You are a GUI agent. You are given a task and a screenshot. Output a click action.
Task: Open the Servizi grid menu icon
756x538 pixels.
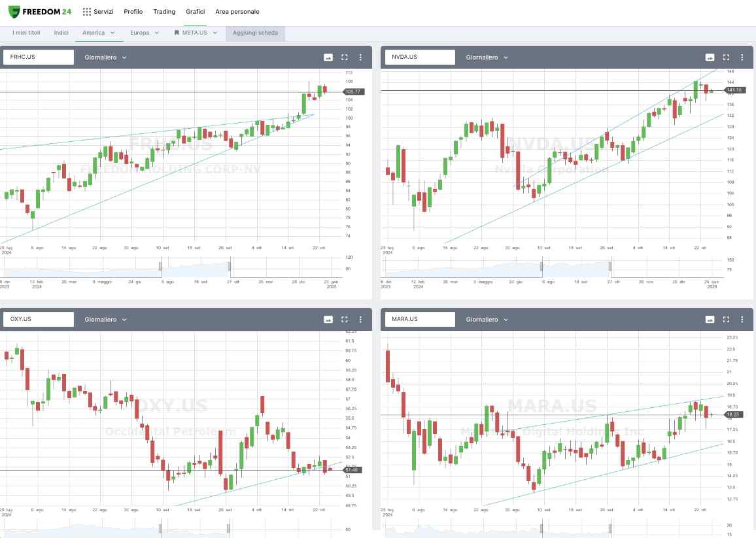87,12
